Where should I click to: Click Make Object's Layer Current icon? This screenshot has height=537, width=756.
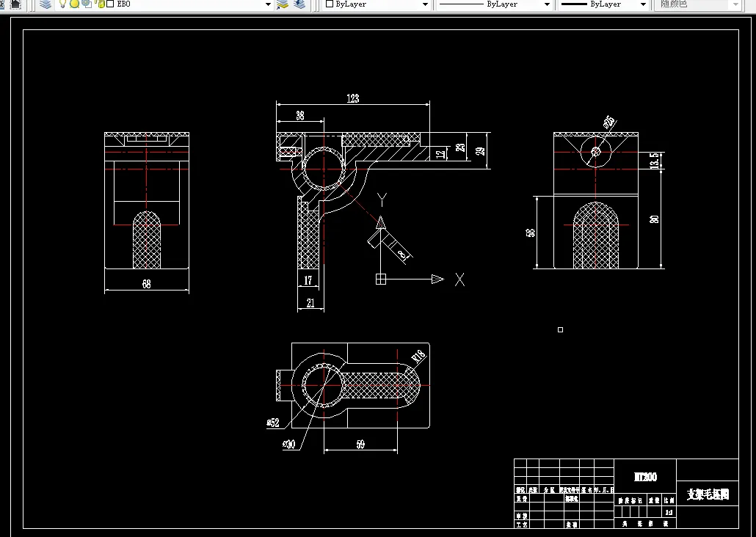[283, 4]
